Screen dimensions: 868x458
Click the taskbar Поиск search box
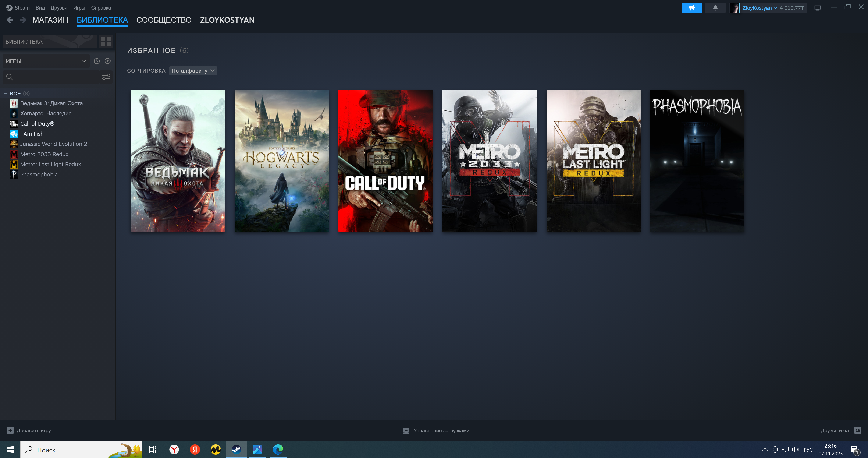coord(81,450)
